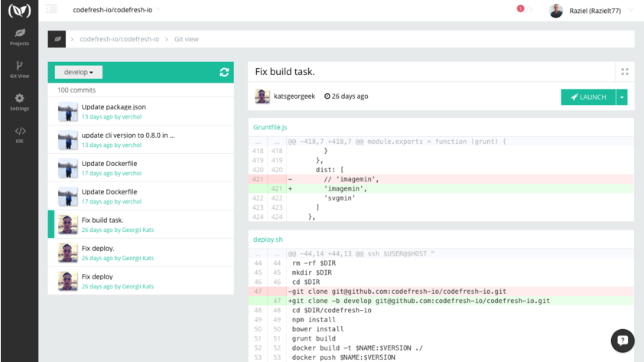Open Git View in the sidebar
The width and height of the screenshot is (644, 362).
click(x=19, y=70)
